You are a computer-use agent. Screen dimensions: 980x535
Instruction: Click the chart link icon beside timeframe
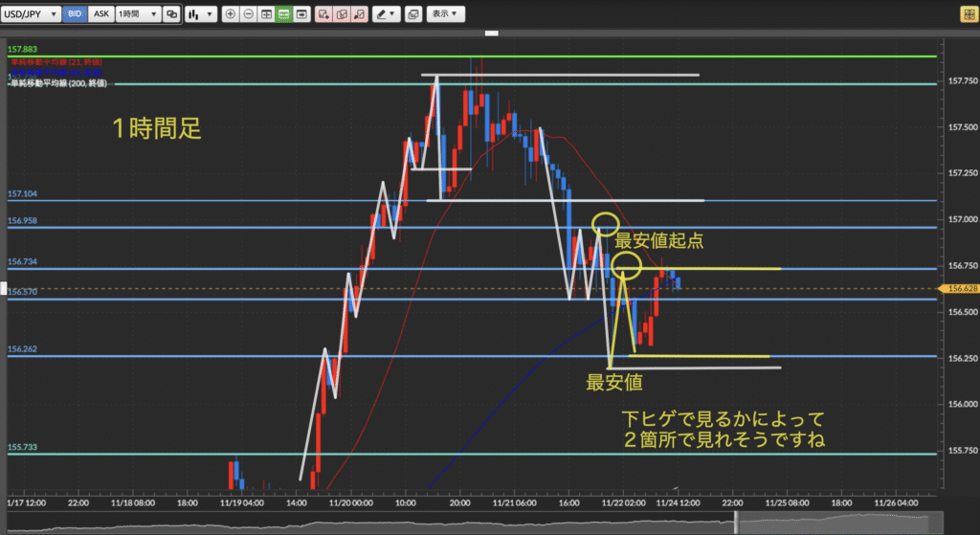171,15
